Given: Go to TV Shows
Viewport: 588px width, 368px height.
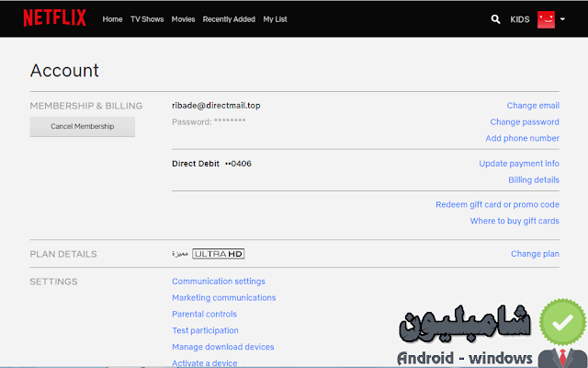Looking at the screenshot, I should point(147,19).
